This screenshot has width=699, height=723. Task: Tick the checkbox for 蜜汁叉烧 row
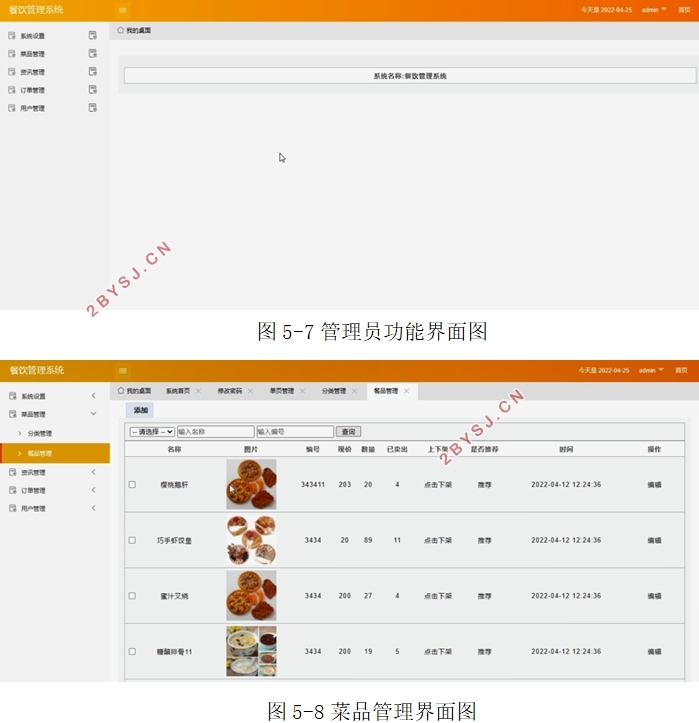[x=132, y=596]
